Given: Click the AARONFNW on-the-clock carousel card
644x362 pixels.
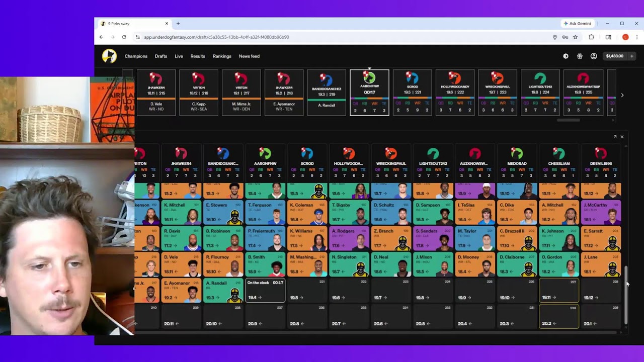Looking at the screenshot, I should tap(369, 93).
